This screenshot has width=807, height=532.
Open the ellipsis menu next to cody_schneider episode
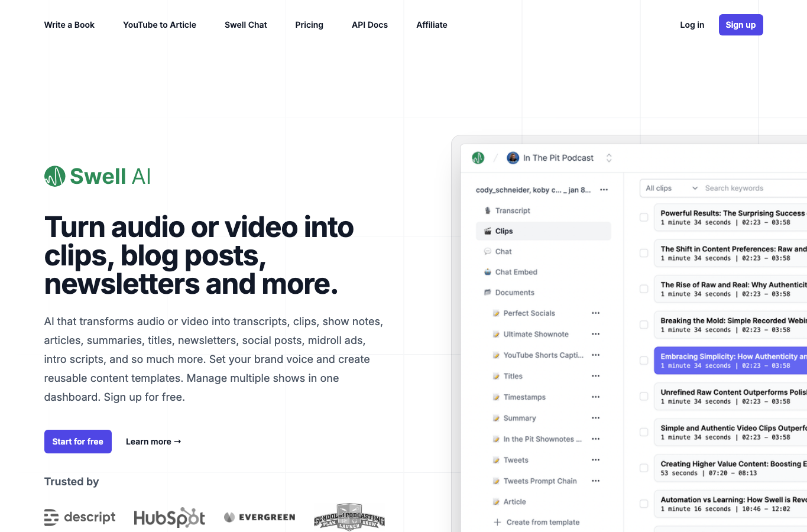[604, 190]
